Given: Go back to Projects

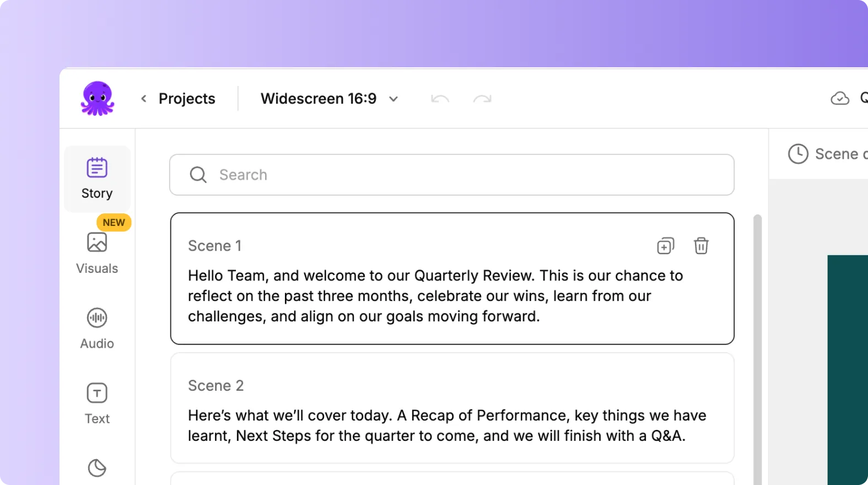Looking at the screenshot, I should [186, 98].
